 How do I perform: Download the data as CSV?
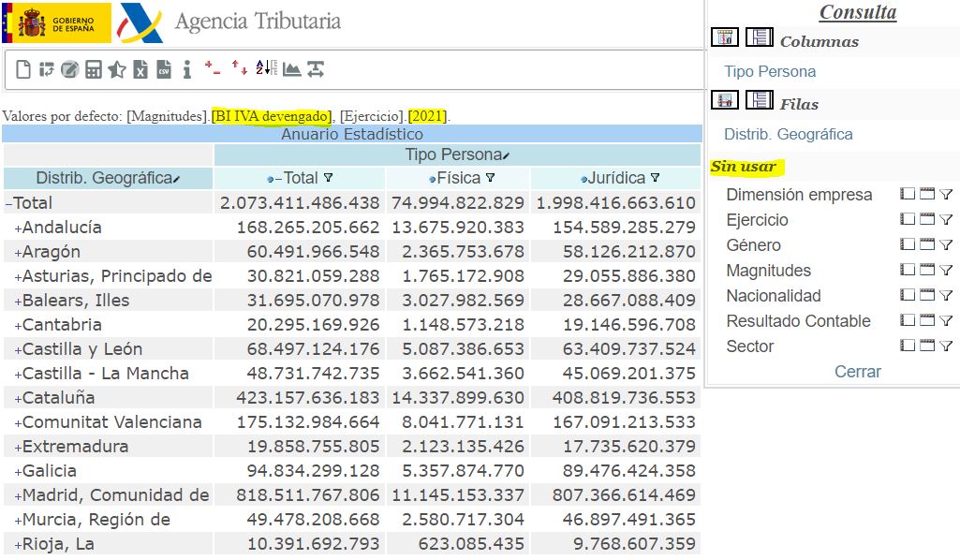pyautogui.click(x=164, y=69)
